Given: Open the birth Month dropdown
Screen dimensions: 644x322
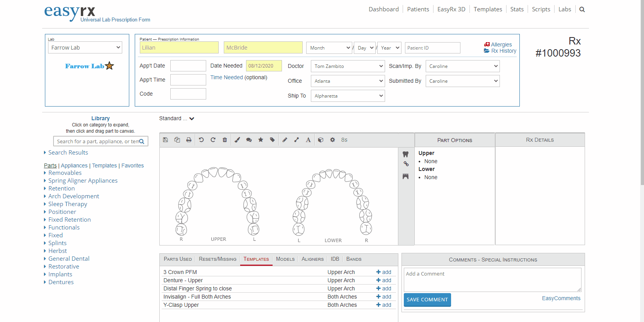Looking at the screenshot, I should pyautogui.click(x=329, y=48).
